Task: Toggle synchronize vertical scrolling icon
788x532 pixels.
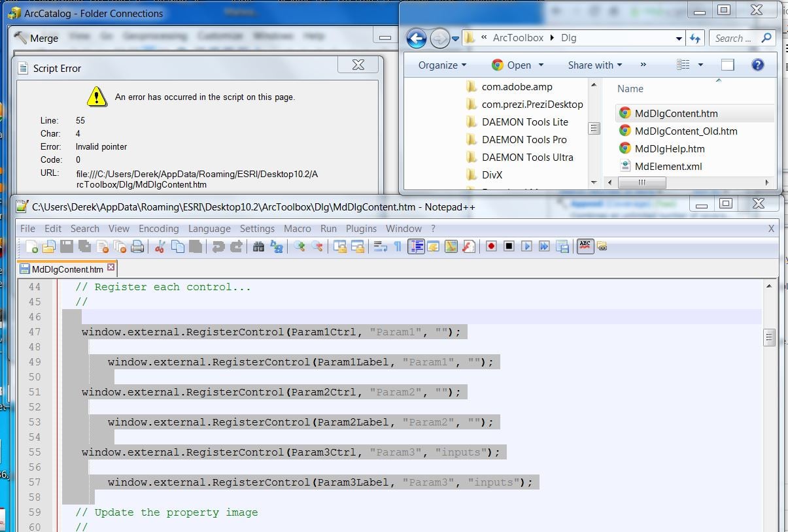Action: click(x=339, y=246)
